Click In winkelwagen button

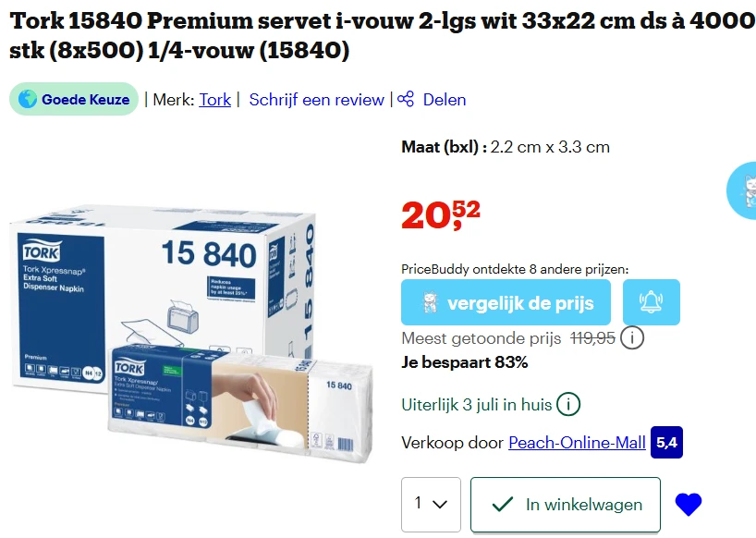[x=566, y=505]
